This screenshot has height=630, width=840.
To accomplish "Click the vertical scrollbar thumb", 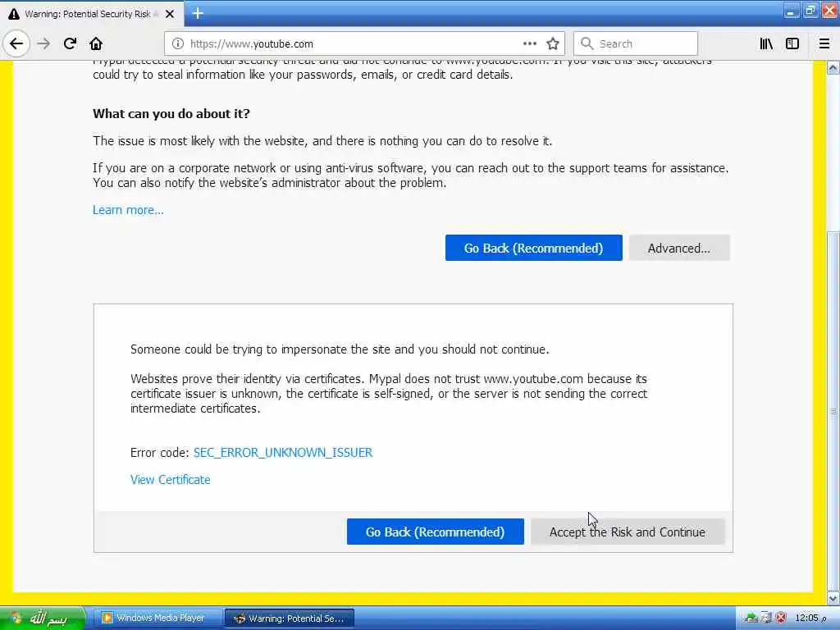I will pos(833,411).
